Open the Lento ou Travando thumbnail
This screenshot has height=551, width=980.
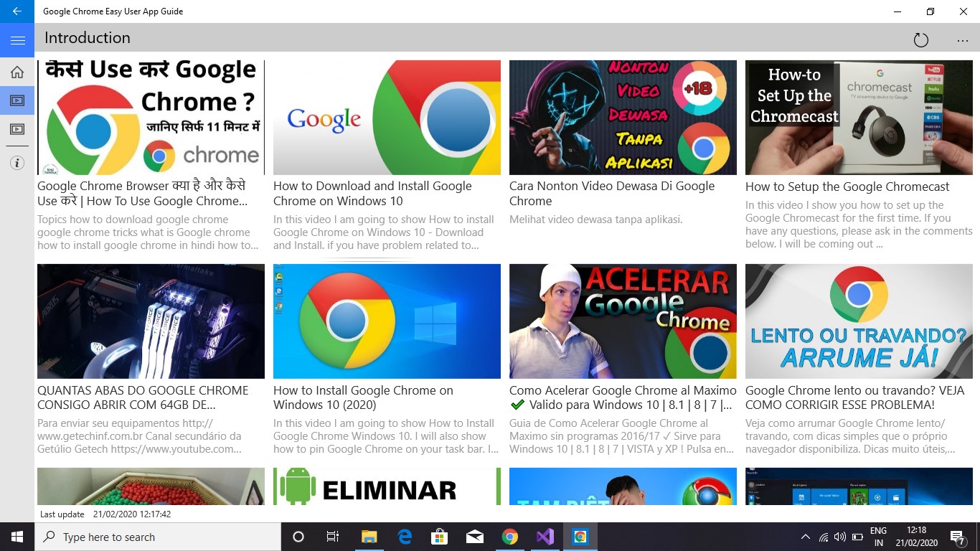tap(859, 321)
